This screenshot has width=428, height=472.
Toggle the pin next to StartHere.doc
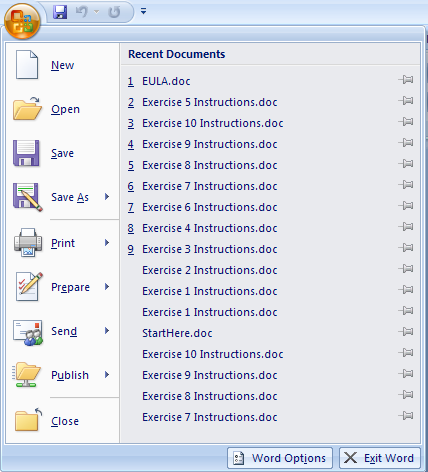[x=406, y=332]
